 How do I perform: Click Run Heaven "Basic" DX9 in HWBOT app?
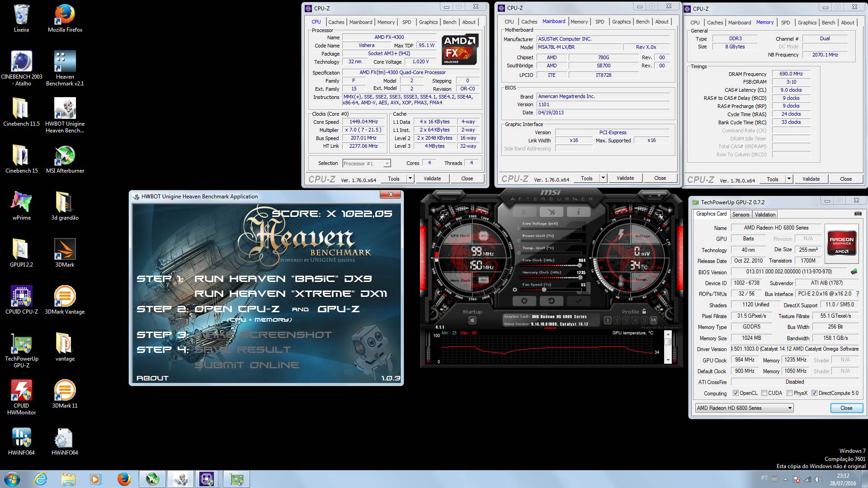[283, 279]
